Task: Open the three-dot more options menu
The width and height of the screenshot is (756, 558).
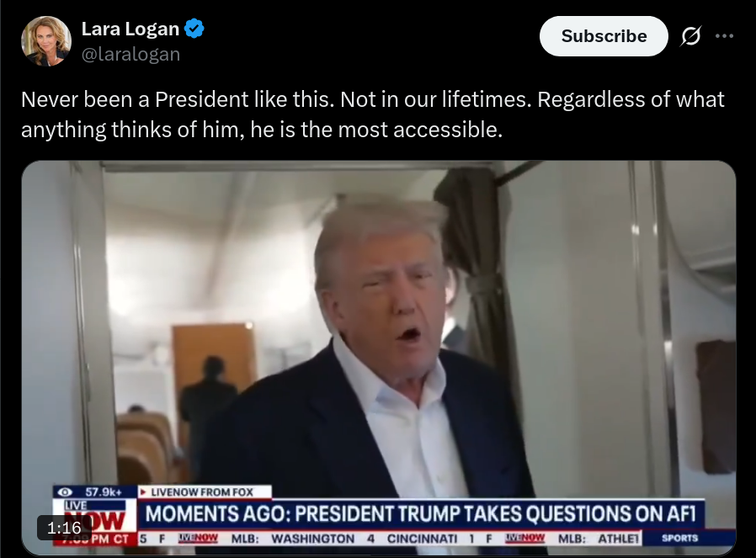Action: tap(724, 36)
